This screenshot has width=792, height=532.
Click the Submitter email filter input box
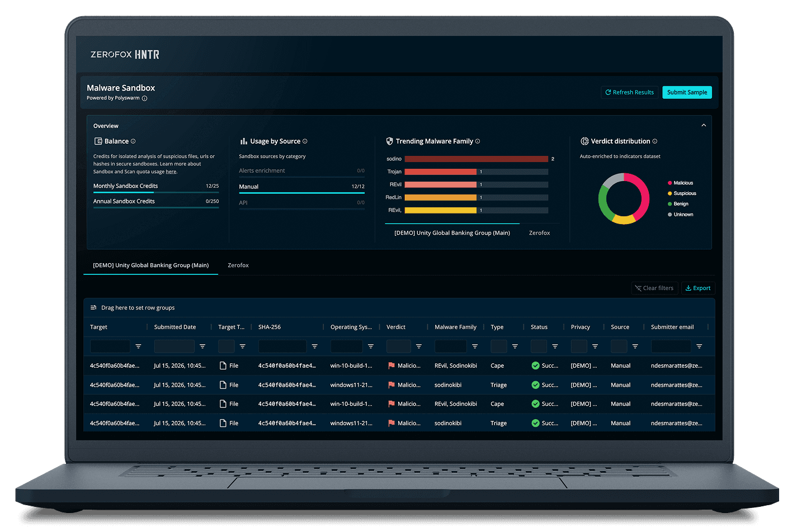(x=671, y=346)
